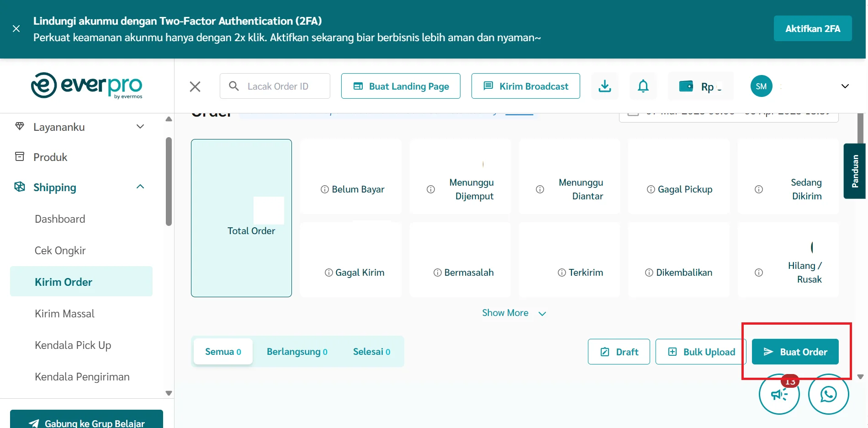Click the SM profile avatar
The height and width of the screenshot is (428, 868).
pos(761,86)
